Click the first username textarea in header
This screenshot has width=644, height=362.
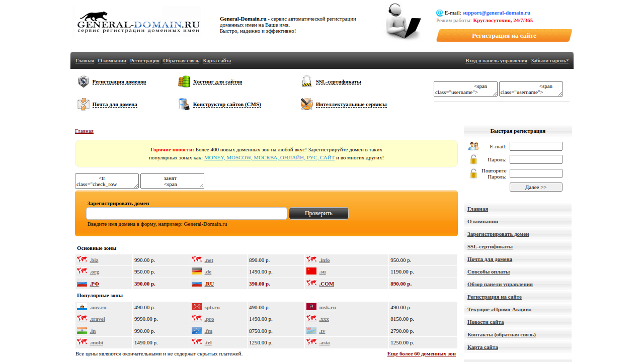(465, 89)
